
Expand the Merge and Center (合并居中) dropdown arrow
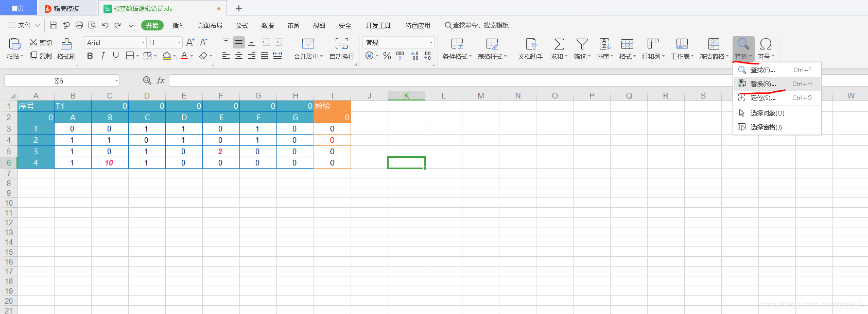point(321,57)
